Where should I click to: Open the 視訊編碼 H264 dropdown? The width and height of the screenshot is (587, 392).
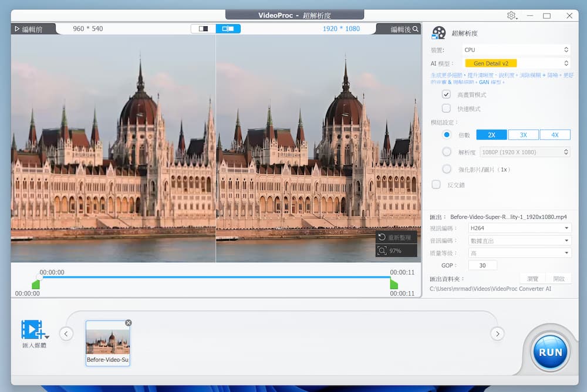(519, 228)
